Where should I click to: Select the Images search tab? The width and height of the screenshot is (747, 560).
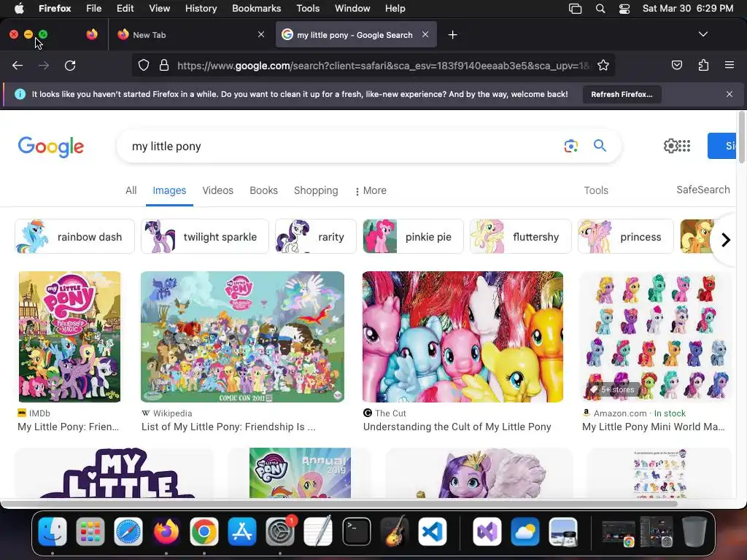point(169,190)
